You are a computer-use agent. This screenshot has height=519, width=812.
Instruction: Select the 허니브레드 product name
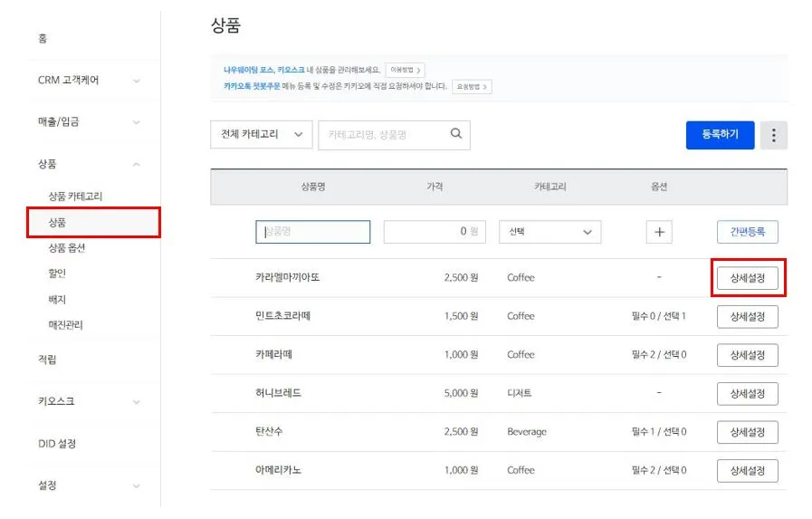(x=278, y=393)
